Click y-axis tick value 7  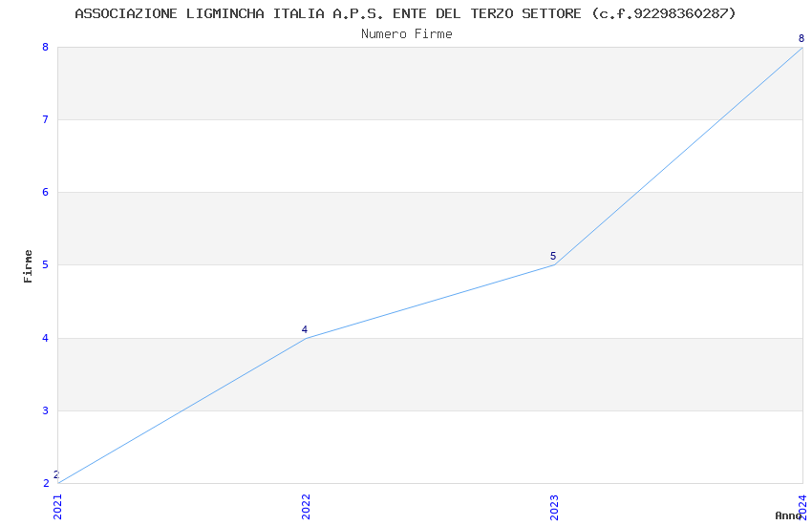point(46,119)
